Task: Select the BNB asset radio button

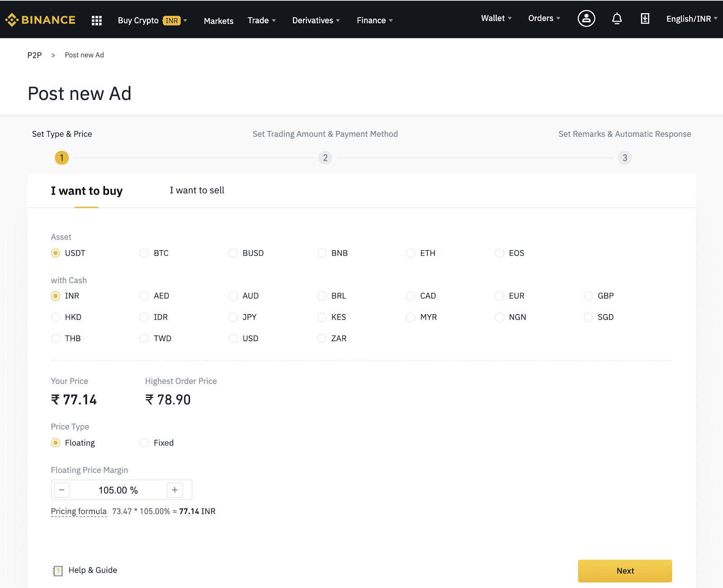Action: (x=322, y=253)
